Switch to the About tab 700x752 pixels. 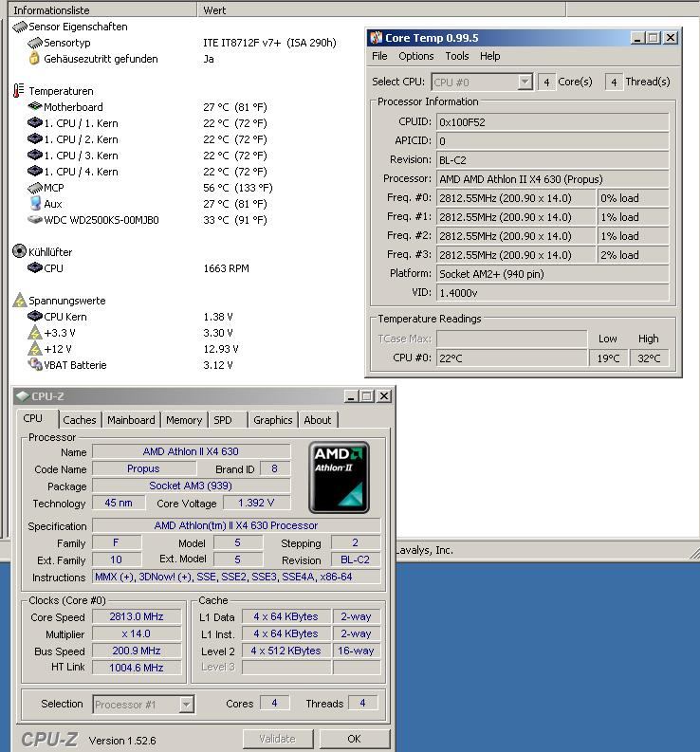(x=318, y=420)
